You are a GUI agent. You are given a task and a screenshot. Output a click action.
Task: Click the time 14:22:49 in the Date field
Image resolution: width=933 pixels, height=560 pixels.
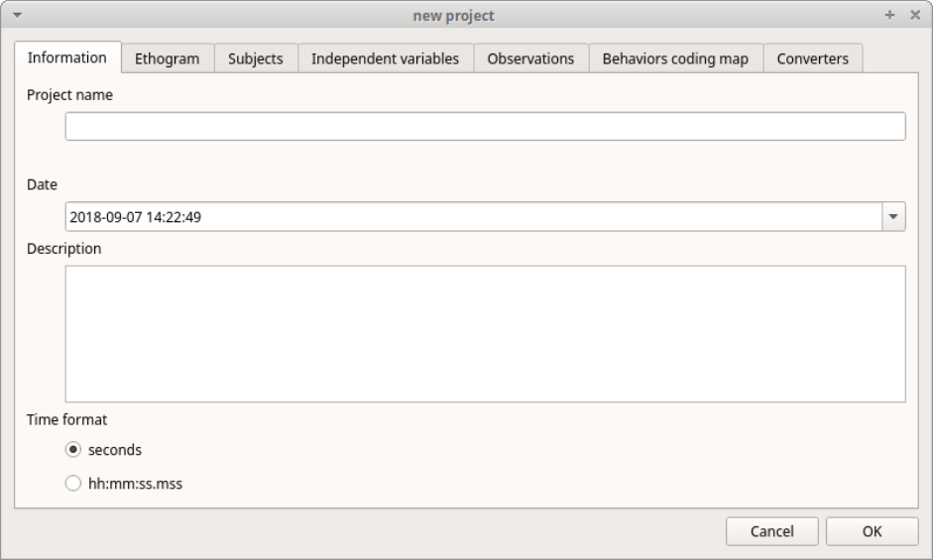175,216
